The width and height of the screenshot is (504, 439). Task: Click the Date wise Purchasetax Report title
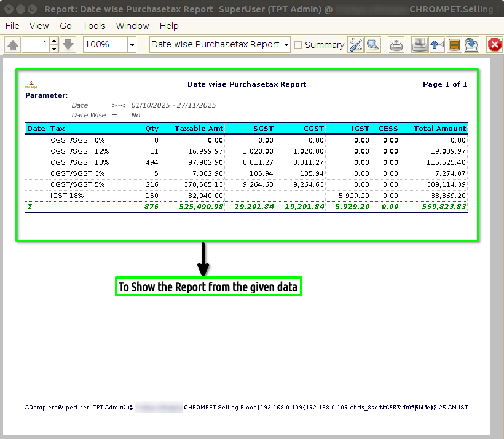(247, 84)
